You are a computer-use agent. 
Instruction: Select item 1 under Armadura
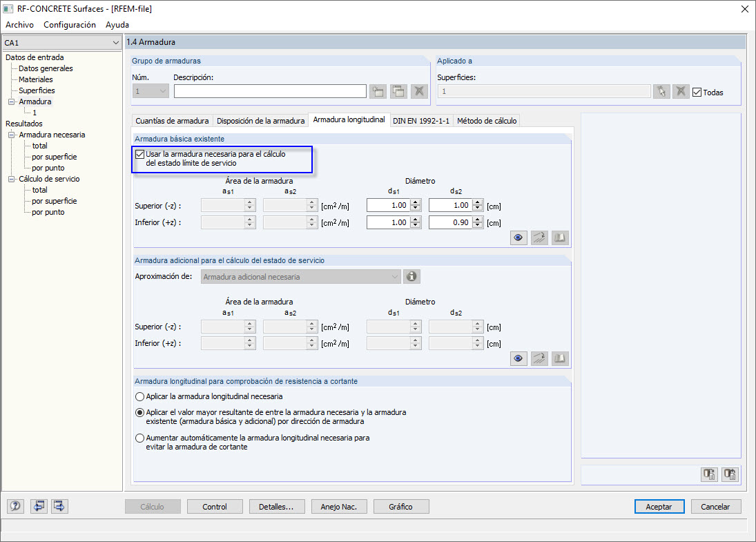pos(35,113)
